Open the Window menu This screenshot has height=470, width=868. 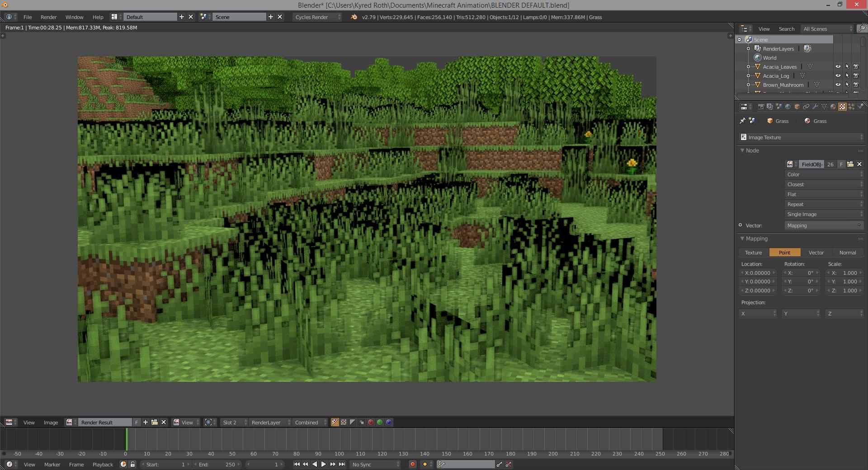coord(74,17)
